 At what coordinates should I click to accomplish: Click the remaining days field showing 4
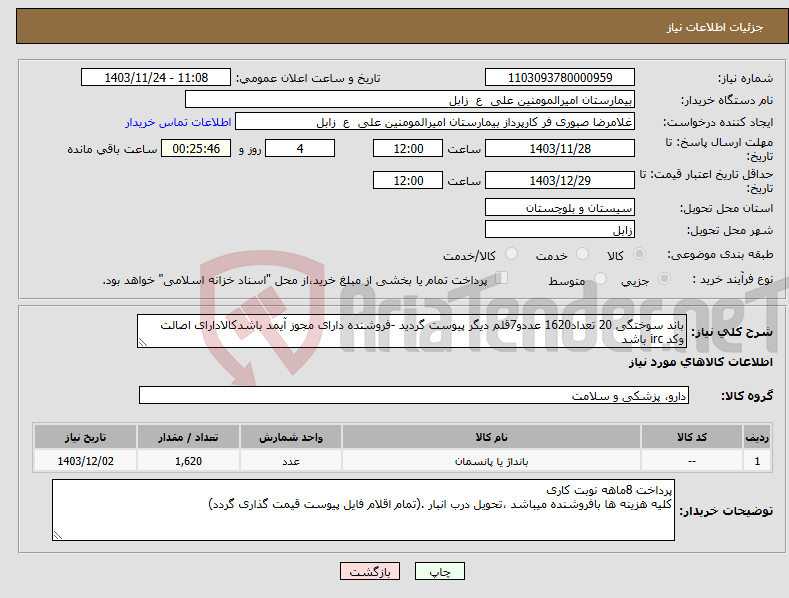300,148
